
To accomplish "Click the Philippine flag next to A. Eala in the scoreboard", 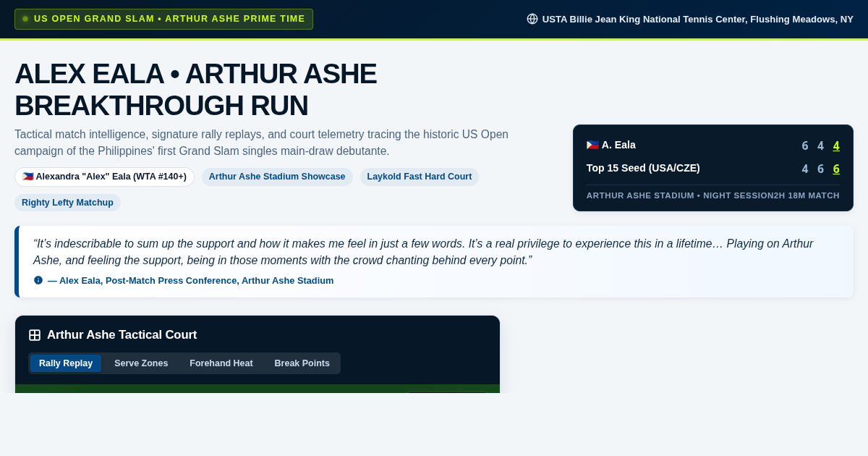I will (592, 145).
